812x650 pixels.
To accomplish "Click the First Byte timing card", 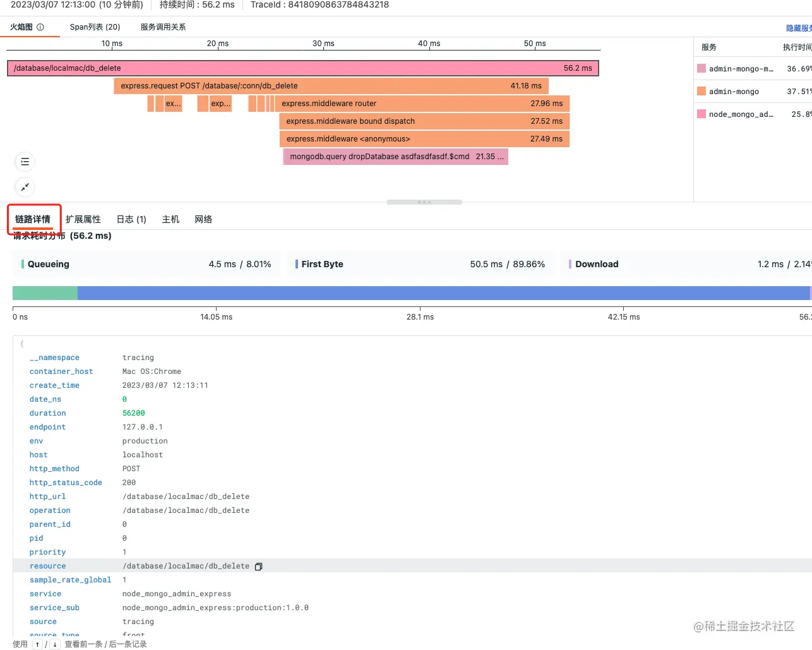I will point(420,264).
